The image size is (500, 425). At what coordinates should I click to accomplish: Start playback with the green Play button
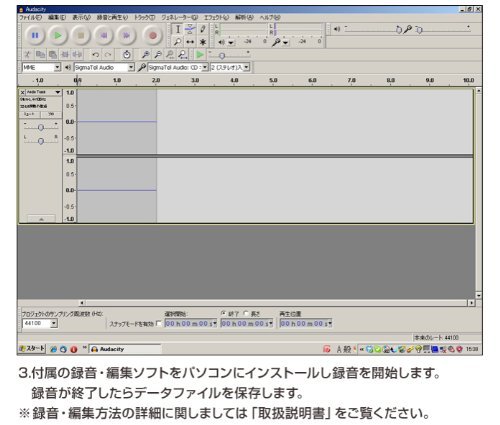point(58,35)
